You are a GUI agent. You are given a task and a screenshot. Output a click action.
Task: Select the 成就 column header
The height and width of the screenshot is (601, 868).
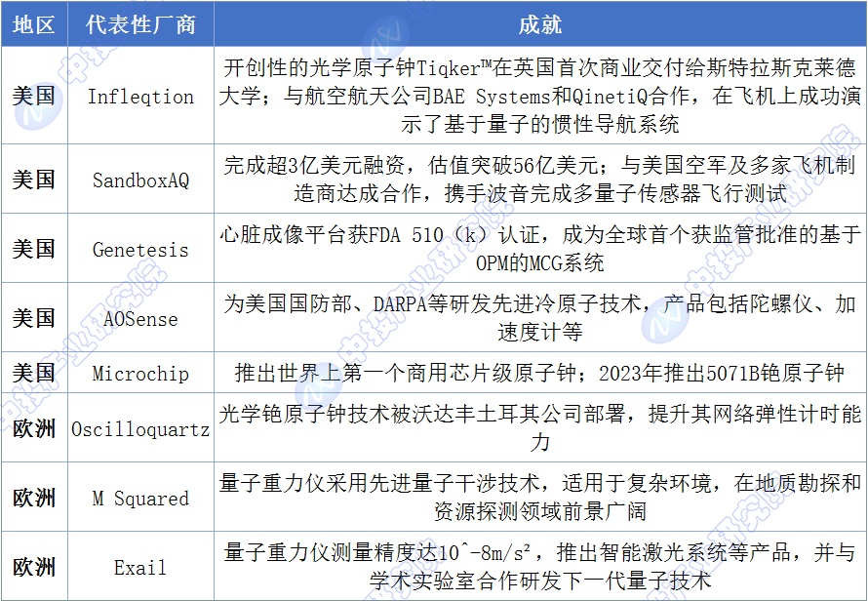click(x=540, y=24)
